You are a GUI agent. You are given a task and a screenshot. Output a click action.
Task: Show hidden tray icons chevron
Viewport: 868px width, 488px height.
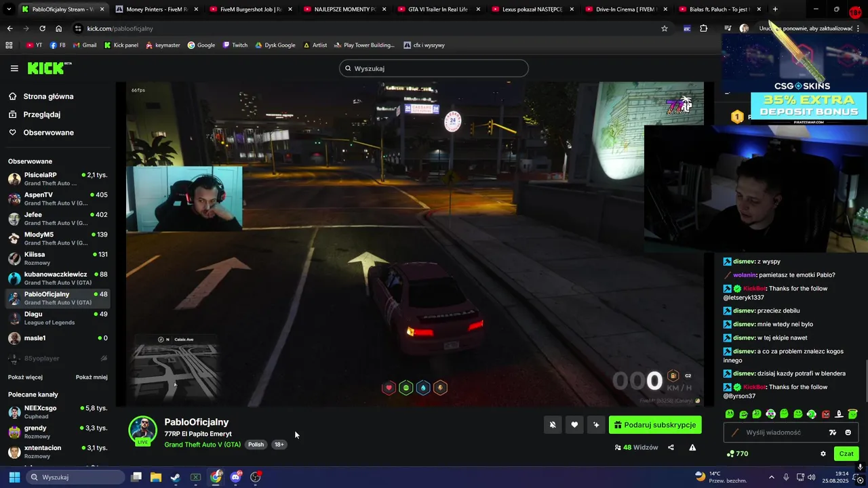click(x=772, y=477)
